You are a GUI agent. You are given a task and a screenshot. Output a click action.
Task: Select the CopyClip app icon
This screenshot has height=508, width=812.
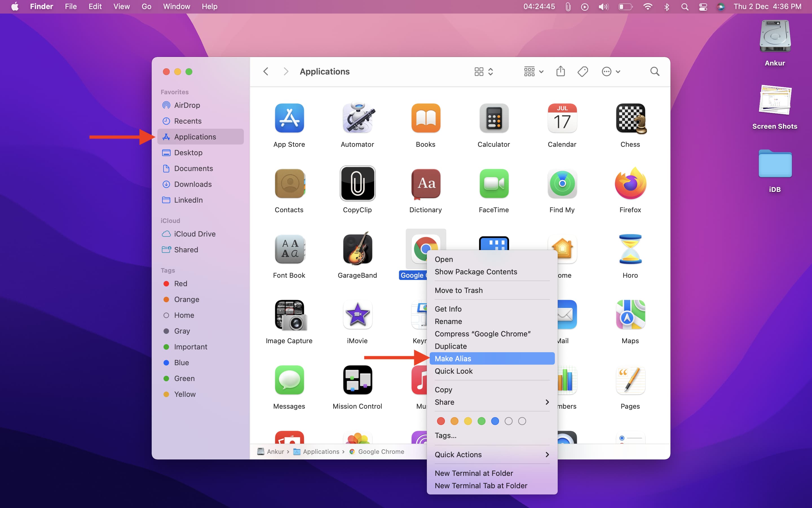(x=358, y=183)
